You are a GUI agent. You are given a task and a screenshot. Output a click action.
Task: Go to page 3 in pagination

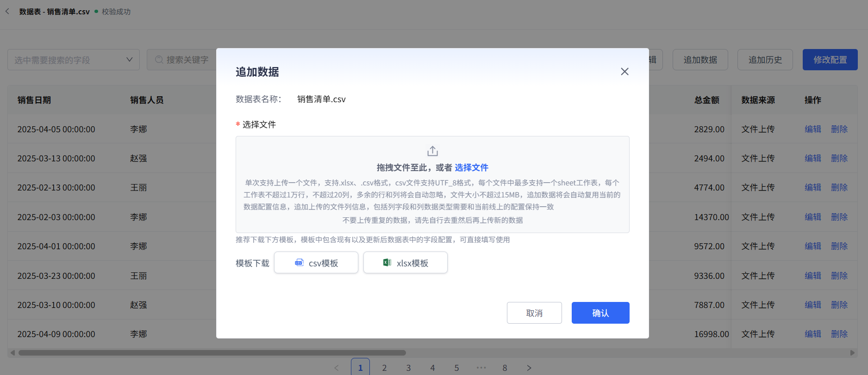[408, 368]
